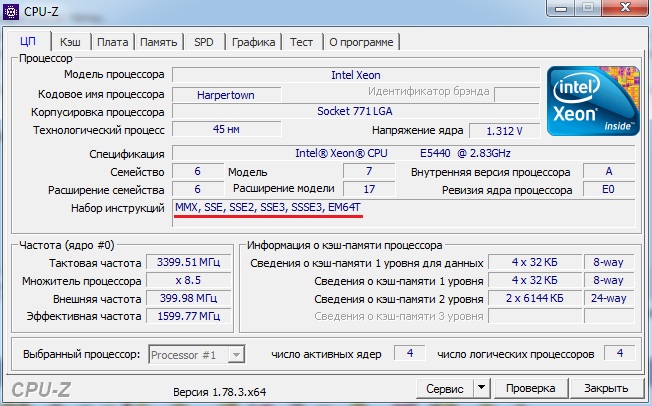This screenshot has width=652, height=406.
Task: Click the 1599.77 МГц effective frequency value
Action: point(189,316)
